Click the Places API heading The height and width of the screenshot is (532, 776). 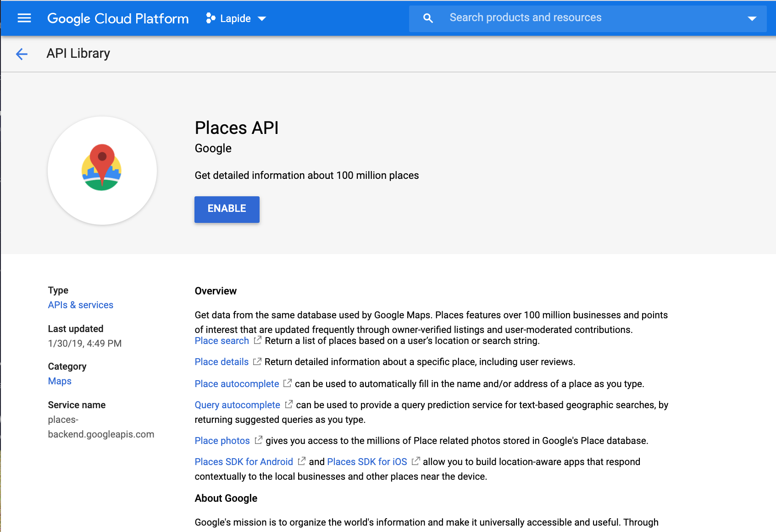pos(237,128)
